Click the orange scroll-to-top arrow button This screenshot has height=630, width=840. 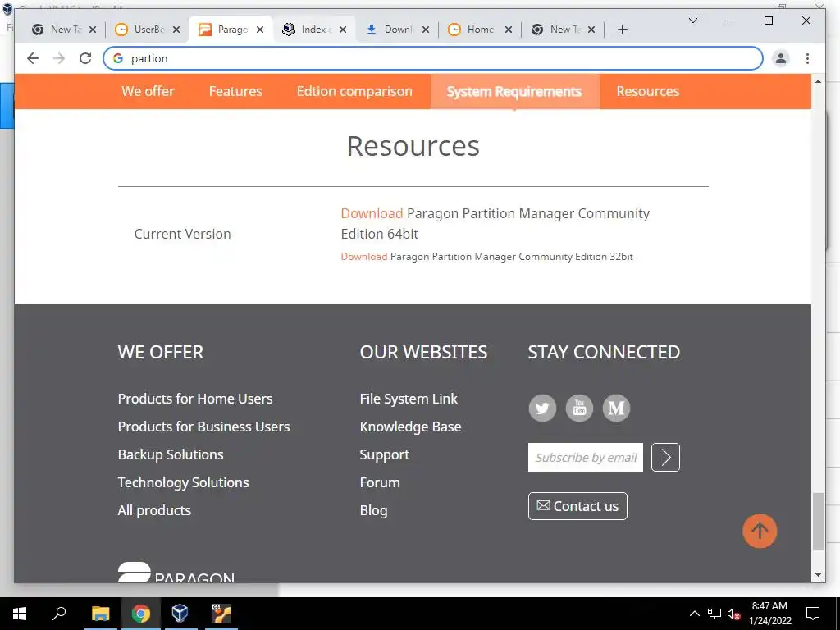tap(760, 531)
